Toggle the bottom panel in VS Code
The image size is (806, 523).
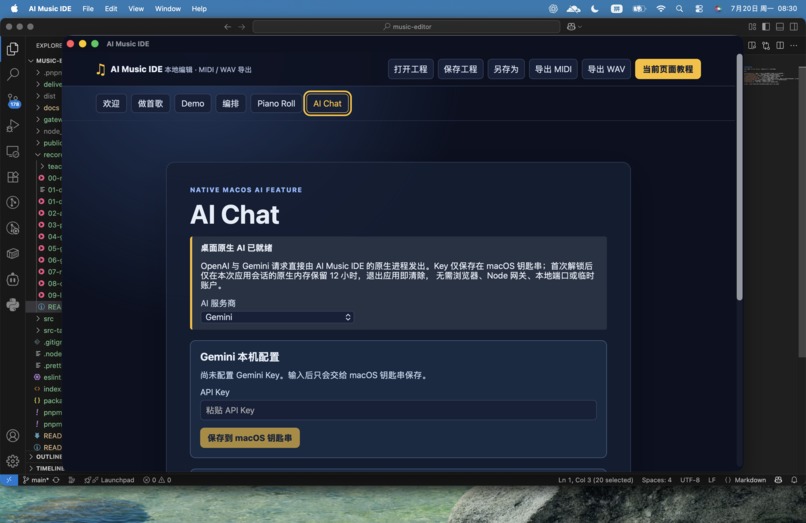[x=780, y=27]
